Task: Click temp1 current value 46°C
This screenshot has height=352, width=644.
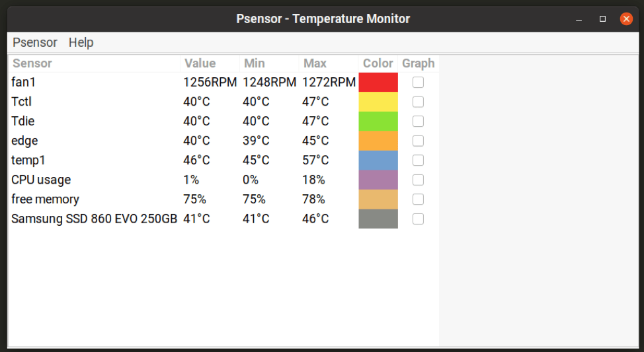Action: coord(196,160)
